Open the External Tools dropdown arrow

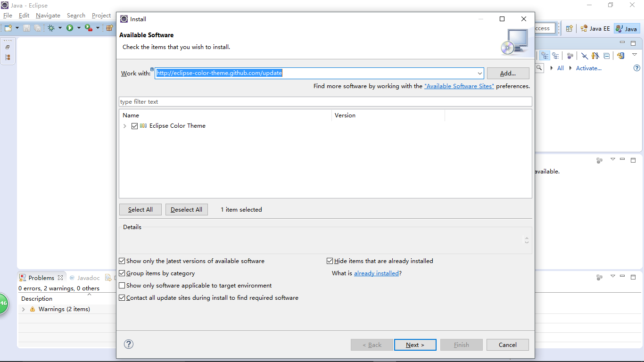click(x=98, y=28)
